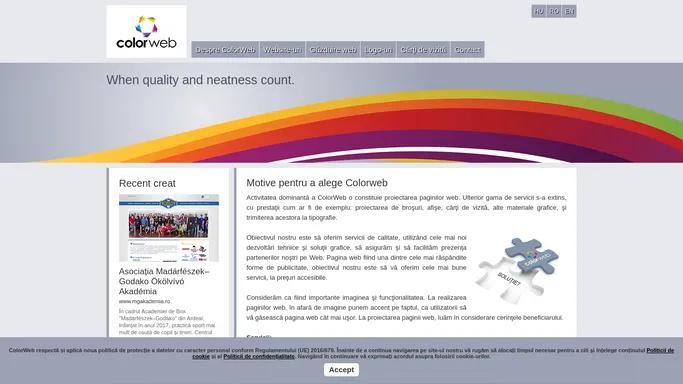Image resolution: width=683 pixels, height=384 pixels.
Task: Open Politicii de confidențialitate link
Action: pyautogui.click(x=259, y=357)
